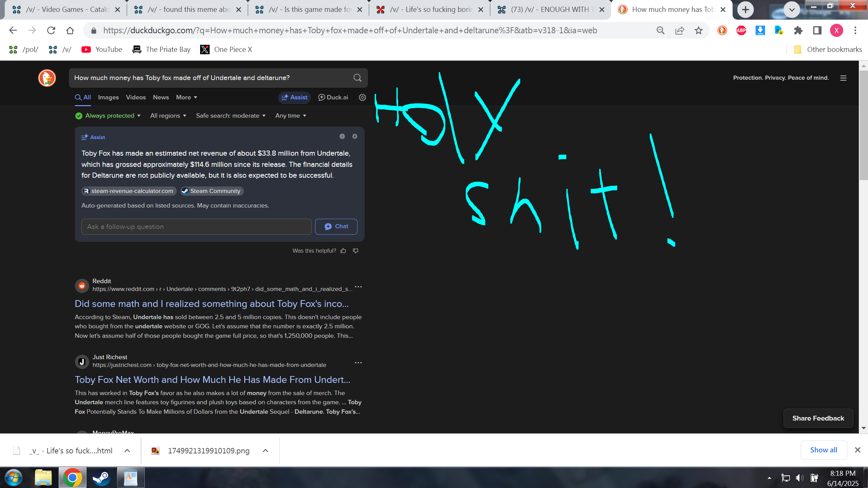Open Reddit Toby Fox's income result
The width and height of the screenshot is (868, 488).
pyautogui.click(x=212, y=304)
